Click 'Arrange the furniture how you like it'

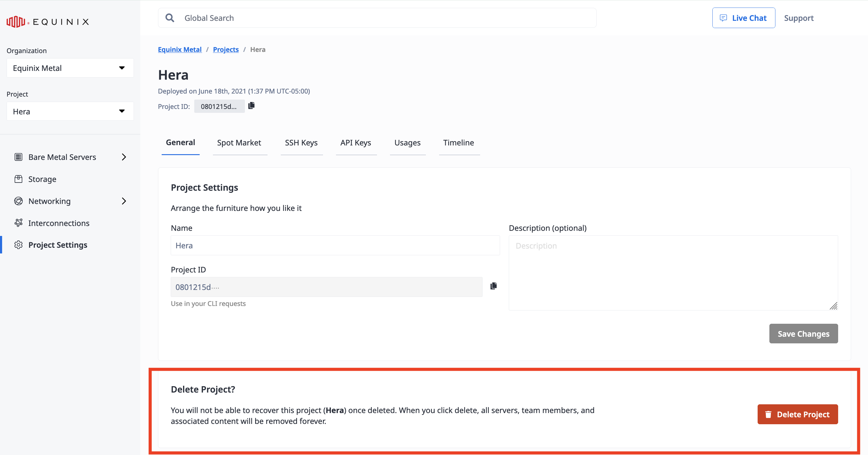coord(236,208)
